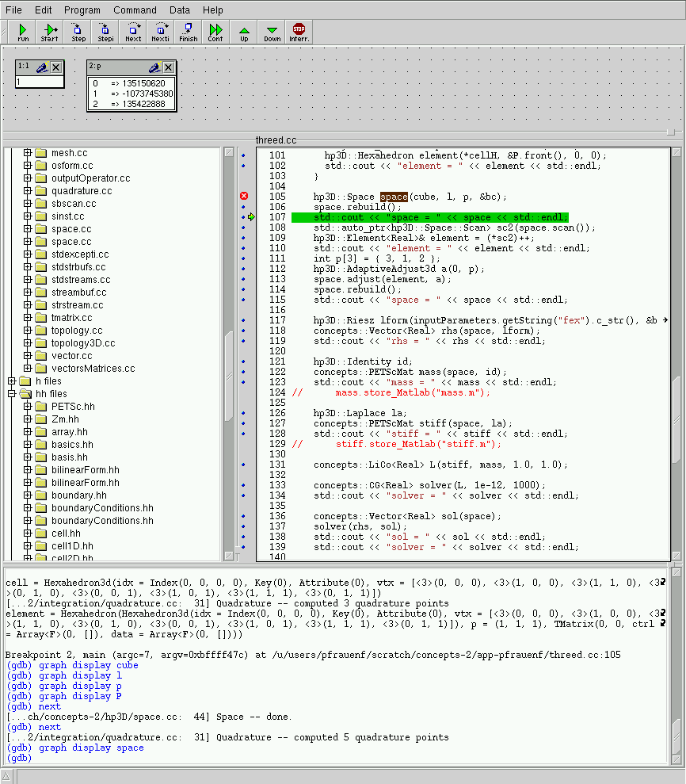Open the Data menu
The image size is (686, 784).
click(x=180, y=10)
